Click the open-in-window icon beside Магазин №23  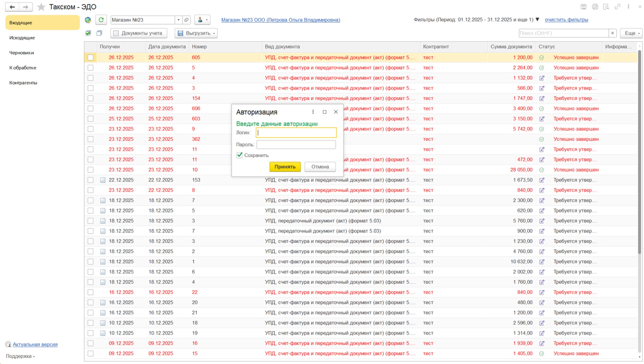187,20
